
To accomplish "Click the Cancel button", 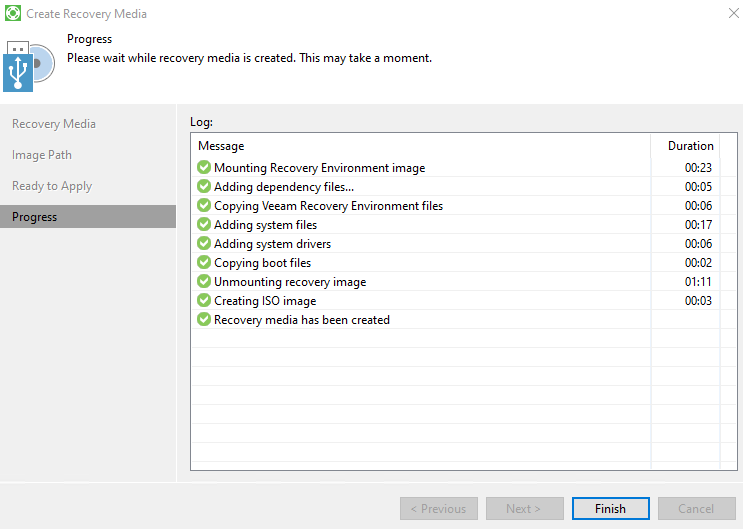I will (x=696, y=508).
